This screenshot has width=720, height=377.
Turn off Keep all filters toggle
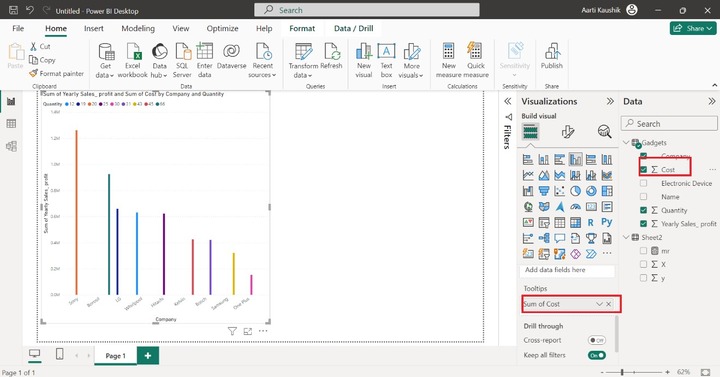coord(596,355)
